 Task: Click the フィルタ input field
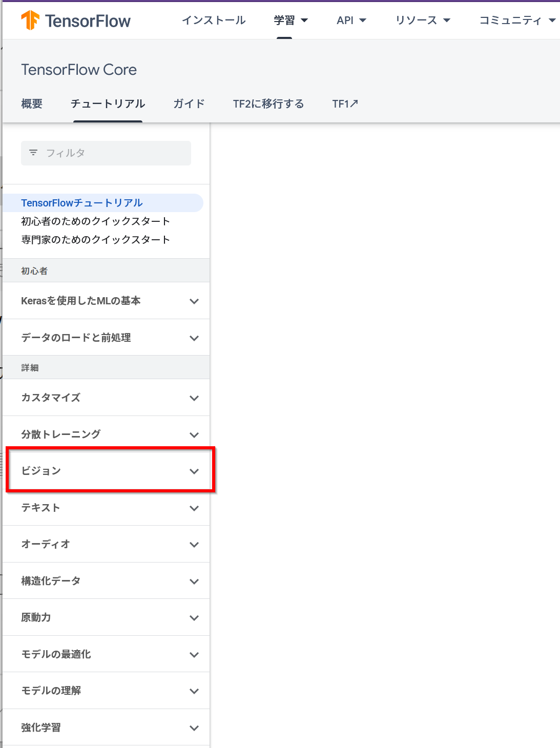pyautogui.click(x=106, y=153)
